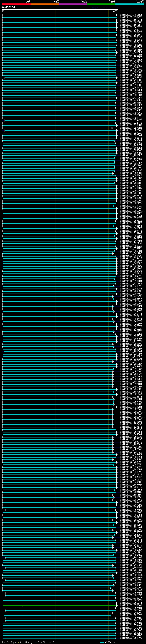The width and height of the screenshot is (146, 644).
Task: Select label UniRef100_Q5G584
Action: point(131,289)
